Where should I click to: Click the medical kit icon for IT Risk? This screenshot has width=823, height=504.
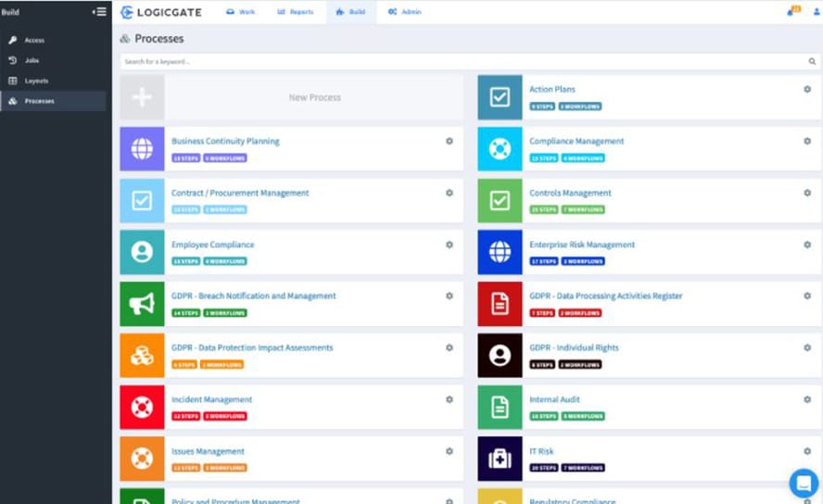click(x=500, y=459)
